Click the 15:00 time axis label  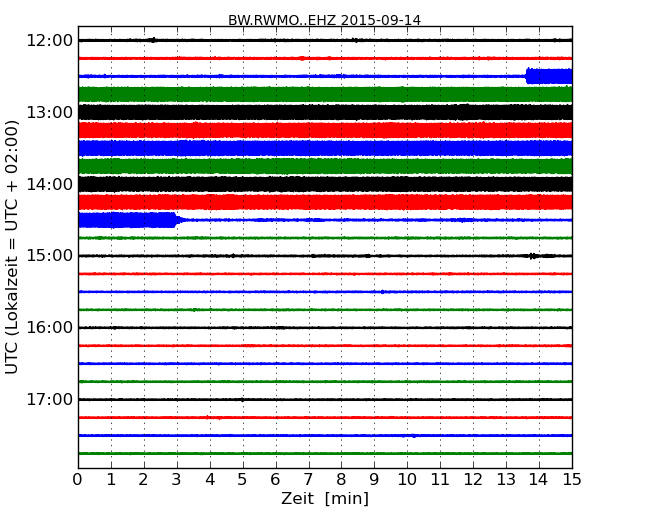click(49, 256)
